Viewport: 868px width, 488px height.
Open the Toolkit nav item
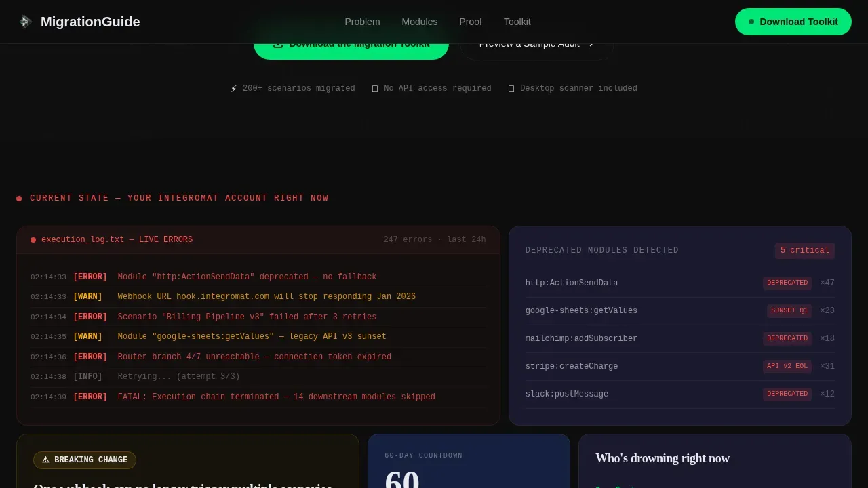(517, 22)
